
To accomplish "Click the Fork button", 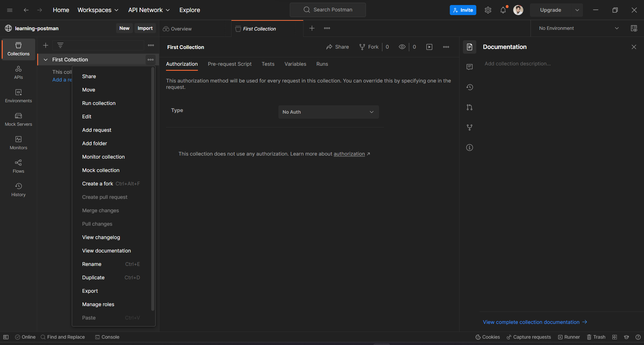I will [369, 47].
